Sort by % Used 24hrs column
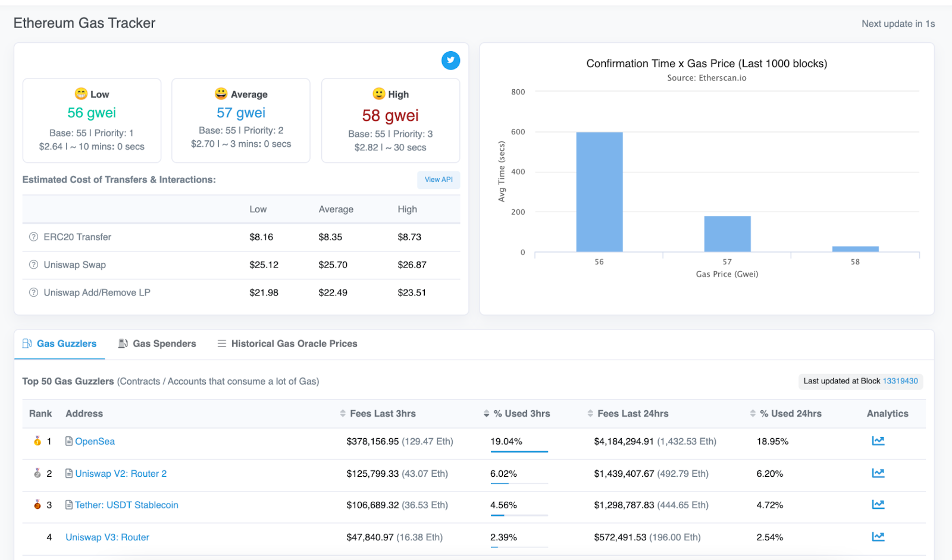Image resolution: width=952 pixels, height=560 pixels. (x=786, y=414)
